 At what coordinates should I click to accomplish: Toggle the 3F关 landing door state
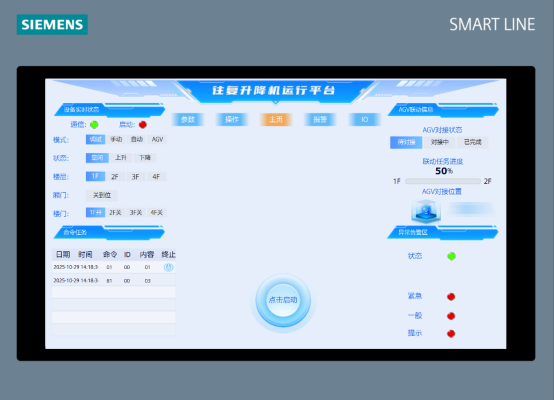click(136, 213)
